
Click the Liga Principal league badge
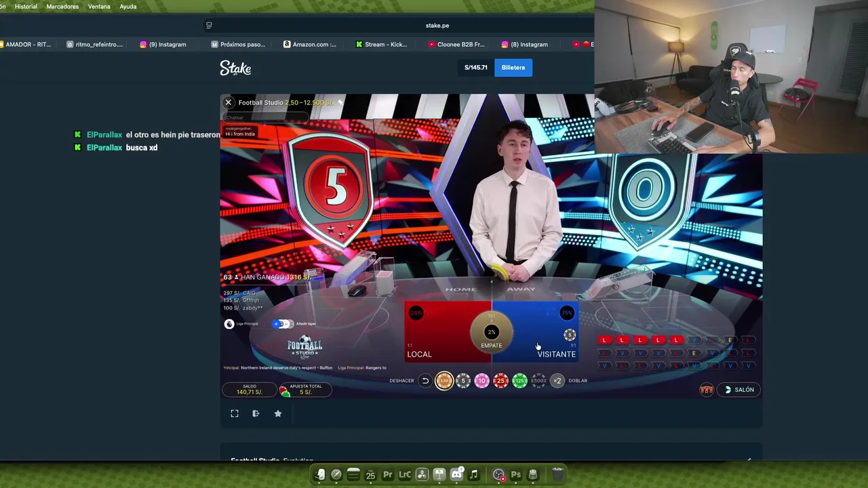[x=229, y=324]
